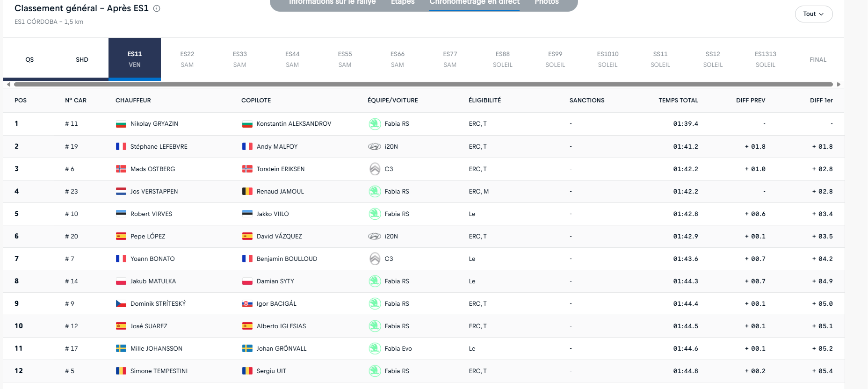Click the Estonian flag beside Robert Virves
This screenshot has height=389, width=868.
(x=121, y=214)
